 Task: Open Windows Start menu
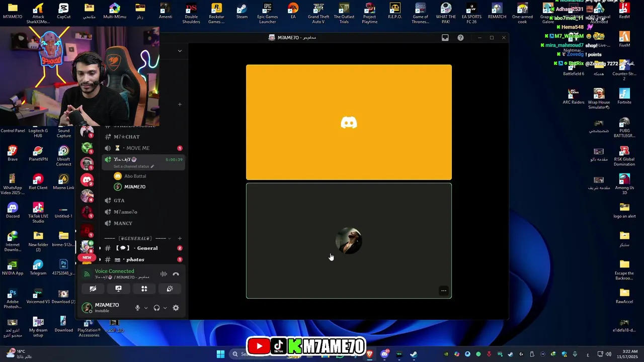[220, 354]
